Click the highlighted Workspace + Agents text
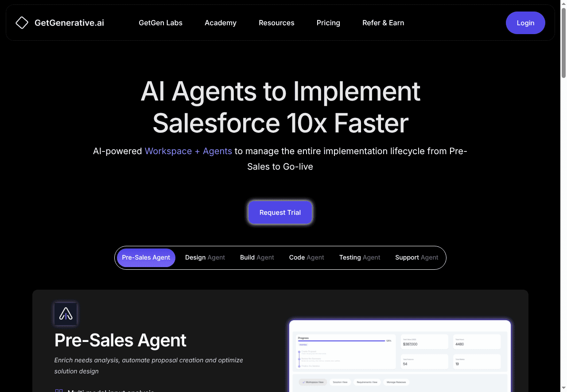 [x=188, y=151]
